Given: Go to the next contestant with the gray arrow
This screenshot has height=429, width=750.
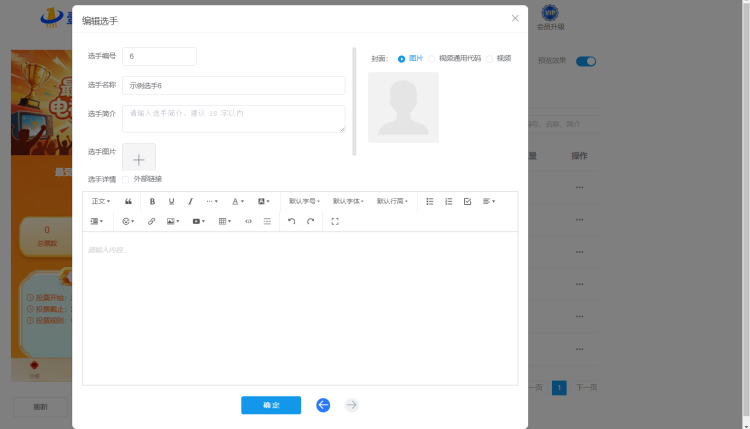Looking at the screenshot, I should tap(352, 405).
